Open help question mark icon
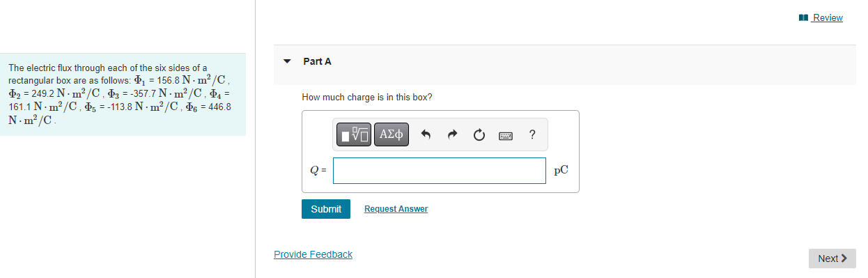 click(x=532, y=135)
